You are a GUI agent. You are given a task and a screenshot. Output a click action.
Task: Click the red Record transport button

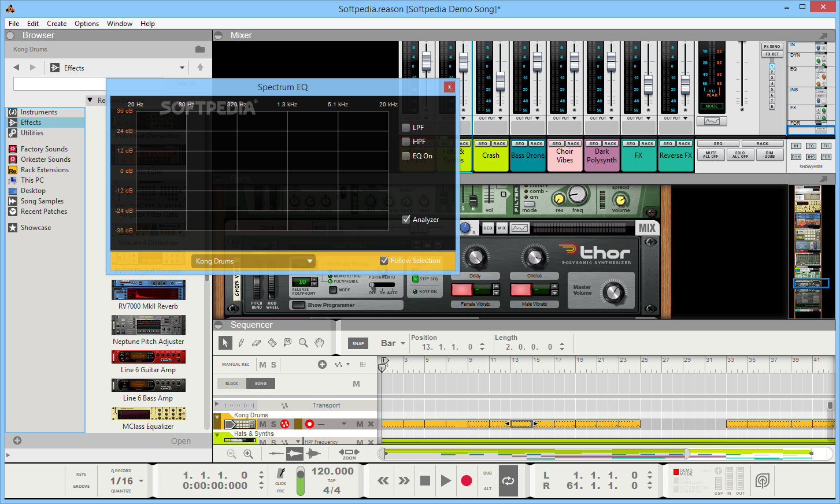click(x=467, y=481)
